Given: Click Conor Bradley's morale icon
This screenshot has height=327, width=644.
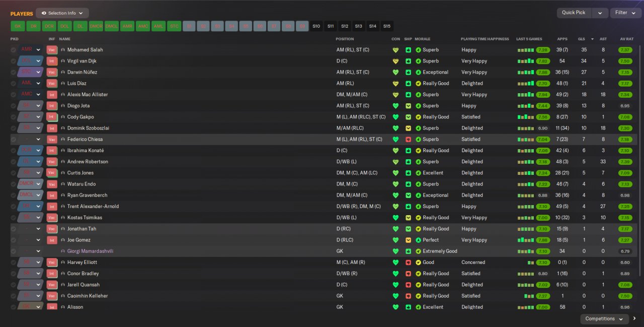Looking at the screenshot, I should [x=419, y=274].
